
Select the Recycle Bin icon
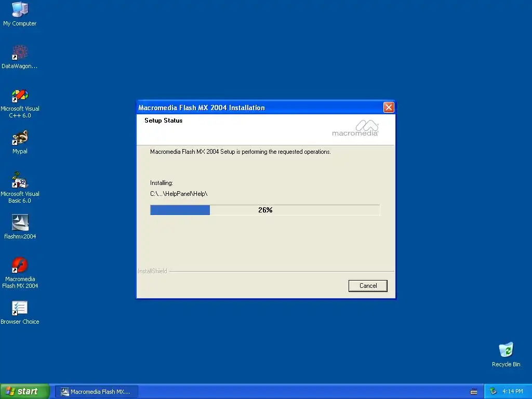[506, 354]
